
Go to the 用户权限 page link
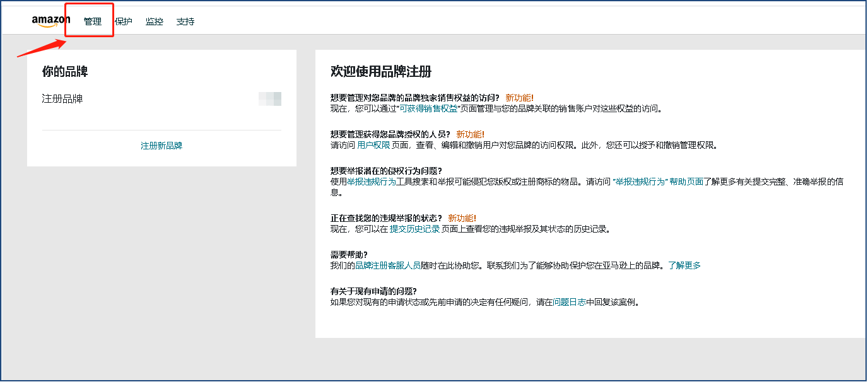pyautogui.click(x=373, y=145)
